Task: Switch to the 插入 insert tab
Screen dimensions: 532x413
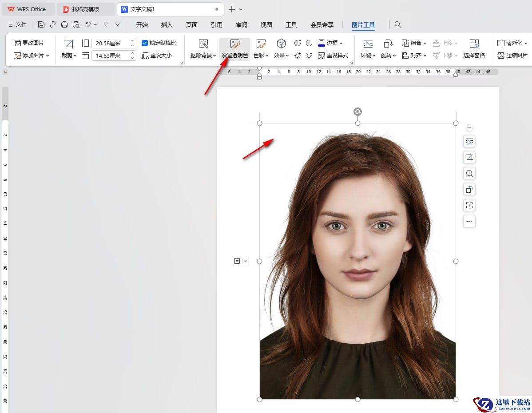Action: (167, 25)
